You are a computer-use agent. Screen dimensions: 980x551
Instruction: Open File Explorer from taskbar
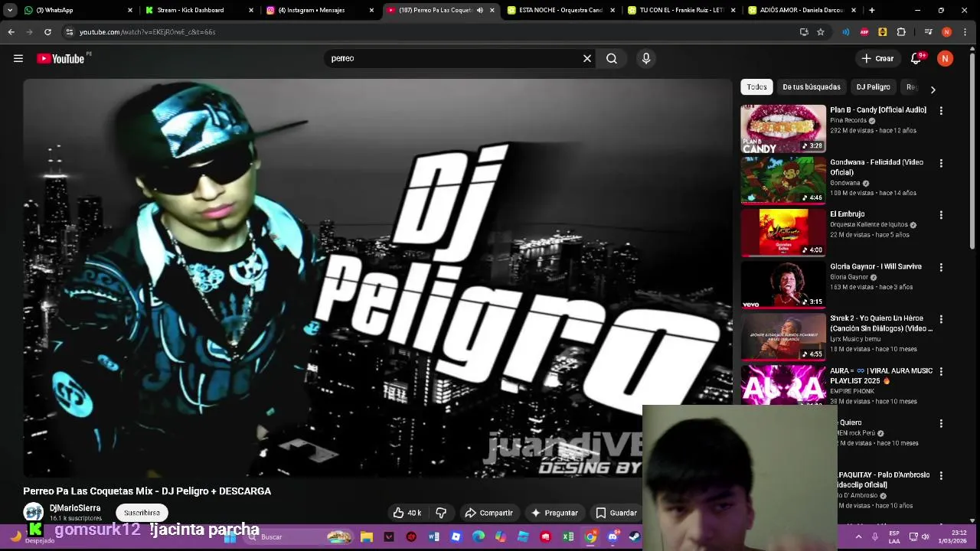[x=367, y=537]
